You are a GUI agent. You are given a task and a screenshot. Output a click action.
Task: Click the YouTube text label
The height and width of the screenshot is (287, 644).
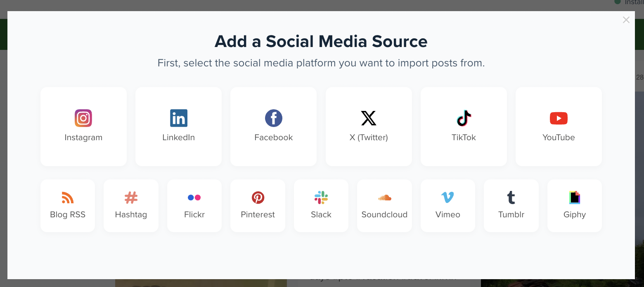click(x=559, y=138)
